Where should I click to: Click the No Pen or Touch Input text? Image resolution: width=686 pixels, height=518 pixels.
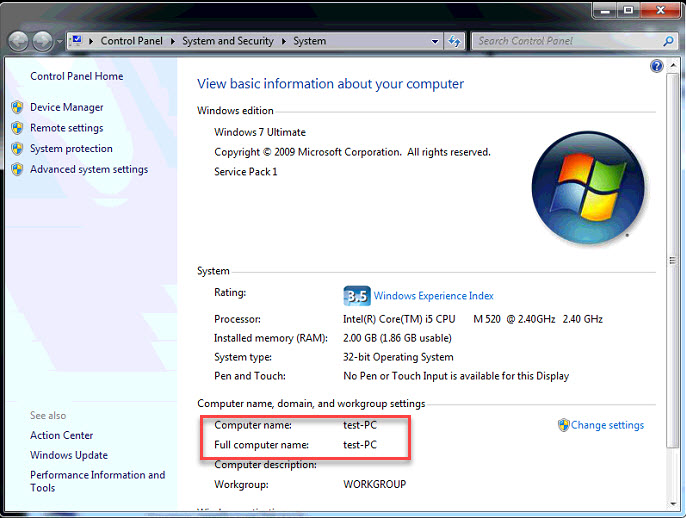tap(456, 376)
